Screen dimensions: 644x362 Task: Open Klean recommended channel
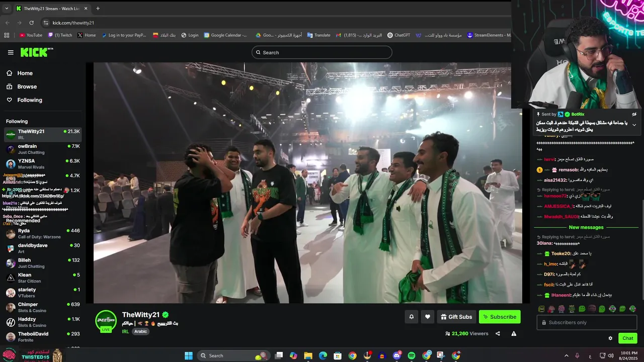coord(42,278)
